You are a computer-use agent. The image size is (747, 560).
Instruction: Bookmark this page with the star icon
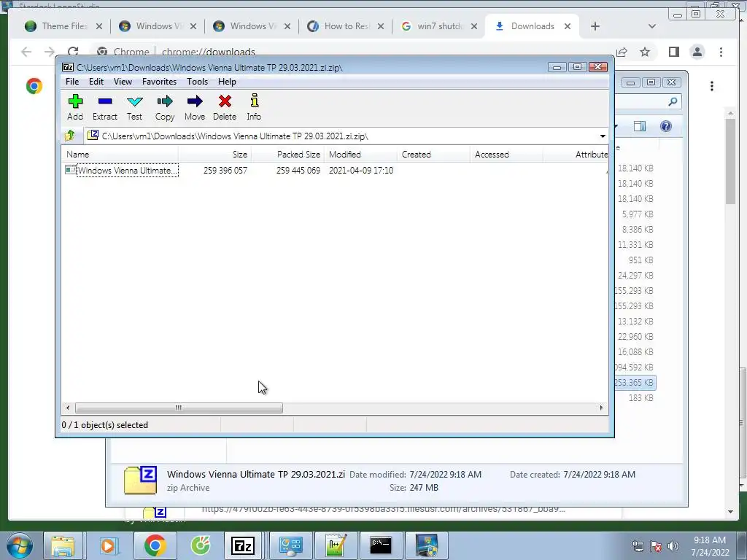(645, 52)
